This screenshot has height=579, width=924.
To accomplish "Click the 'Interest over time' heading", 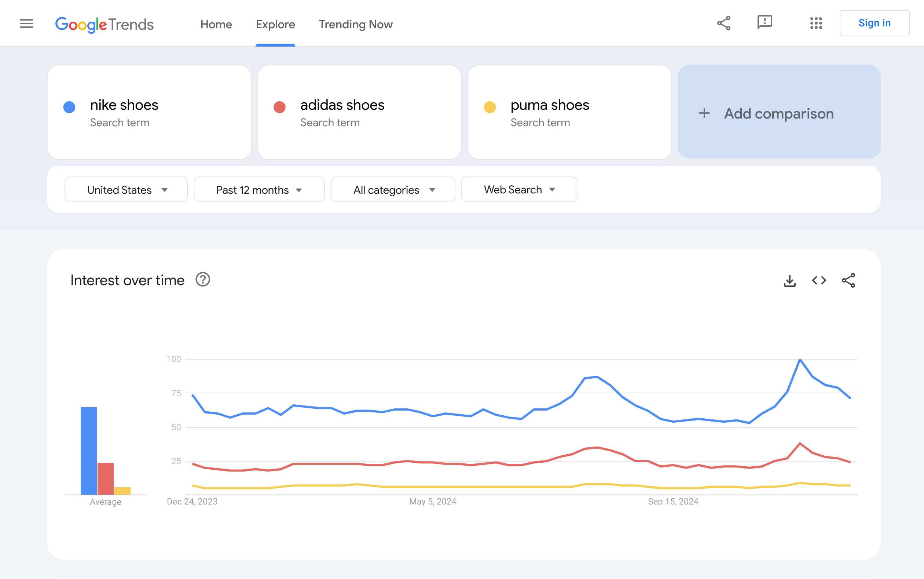I will pyautogui.click(x=127, y=280).
